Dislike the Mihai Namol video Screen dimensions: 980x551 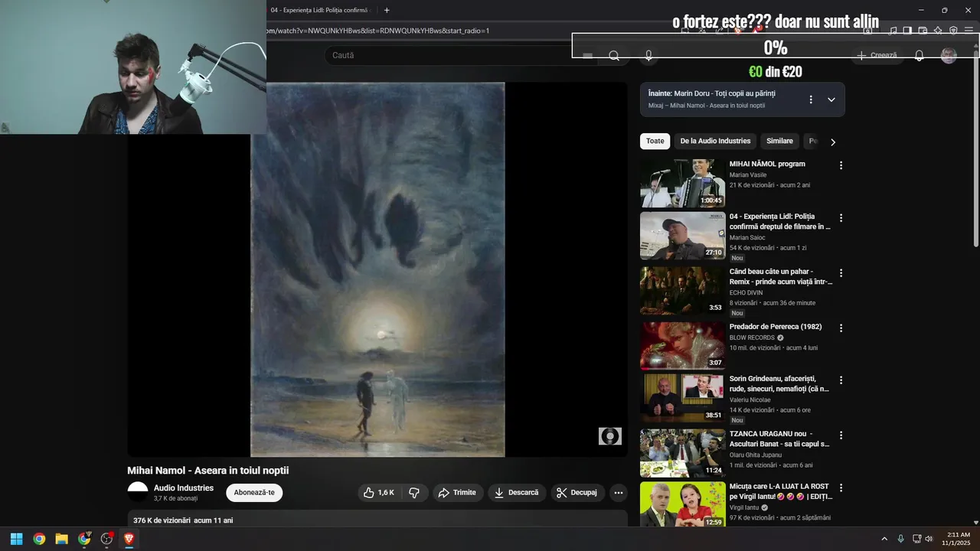414,493
